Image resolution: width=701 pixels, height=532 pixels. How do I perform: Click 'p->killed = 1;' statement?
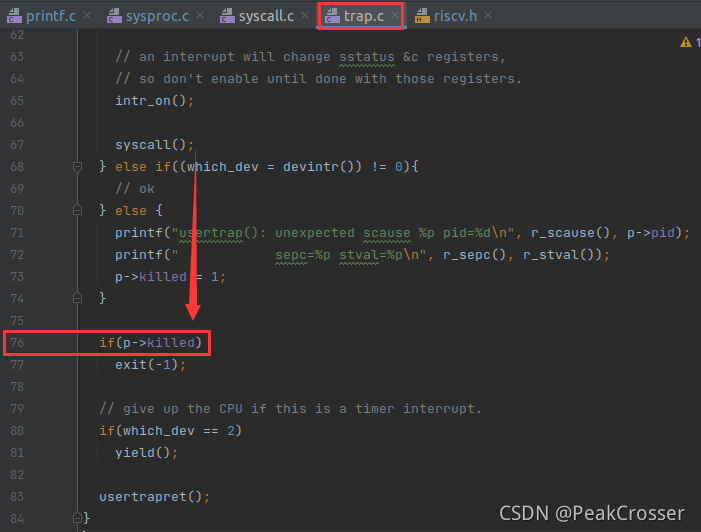pyautogui.click(x=170, y=277)
